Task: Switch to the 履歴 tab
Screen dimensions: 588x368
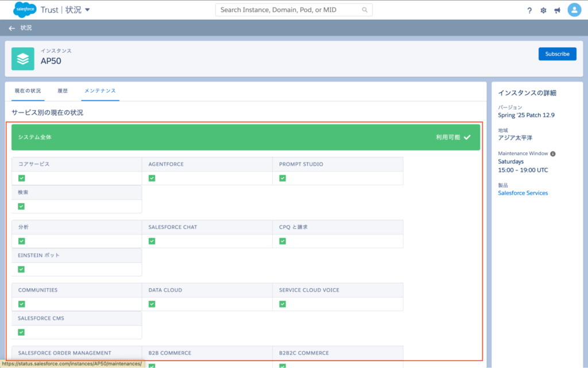Action: click(63, 91)
